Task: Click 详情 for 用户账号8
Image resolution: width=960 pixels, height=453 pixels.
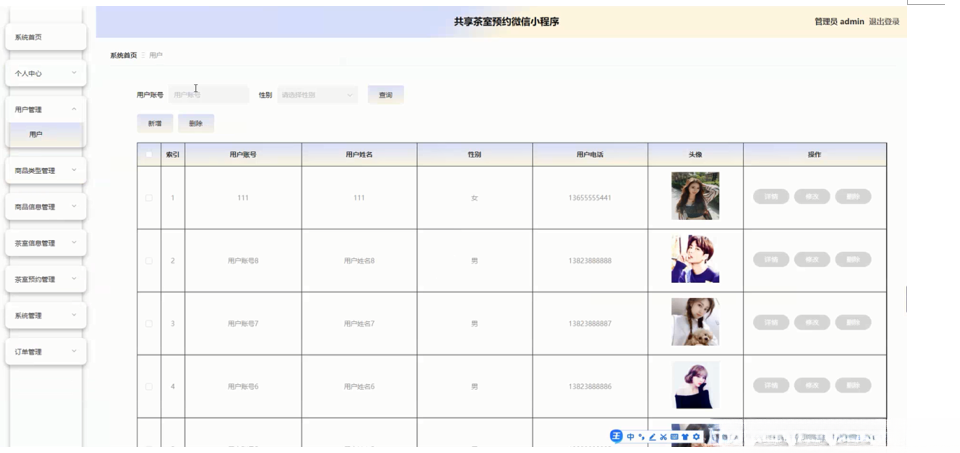Action: click(x=771, y=260)
